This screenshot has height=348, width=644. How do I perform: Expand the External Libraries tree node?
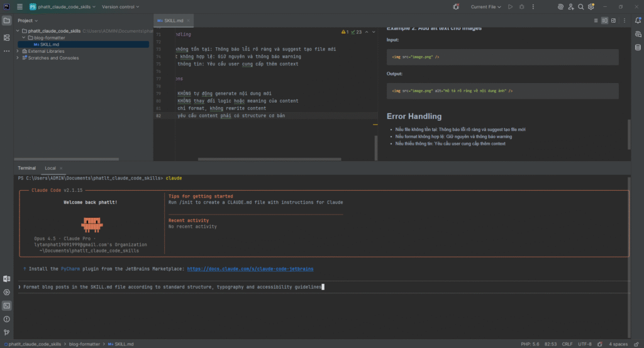pos(18,51)
